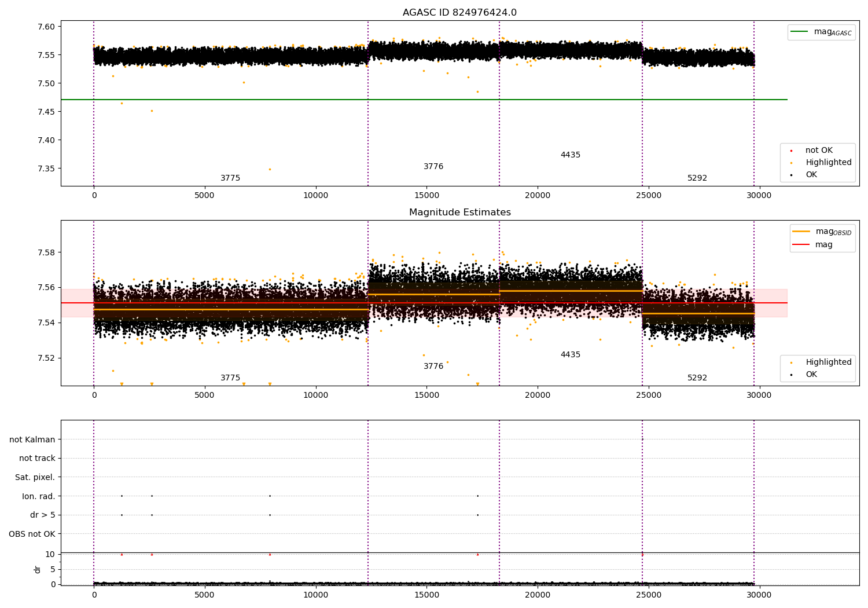Click OBSID label 3776 in top plot
This screenshot has height=608, width=868.
[x=433, y=167]
